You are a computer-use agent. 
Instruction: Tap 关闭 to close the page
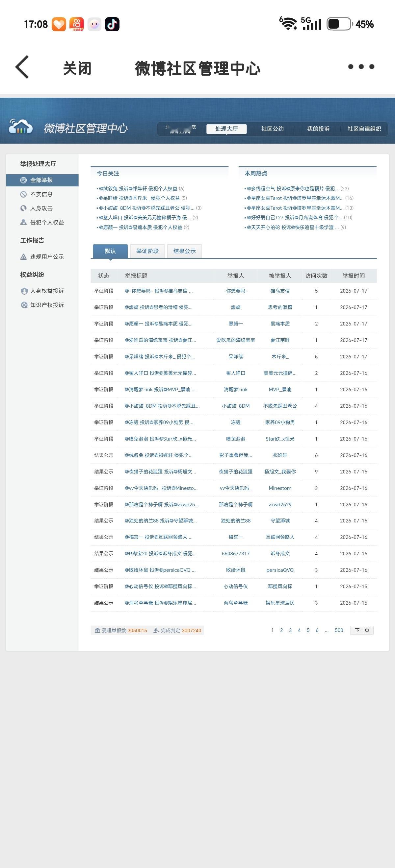tap(77, 68)
